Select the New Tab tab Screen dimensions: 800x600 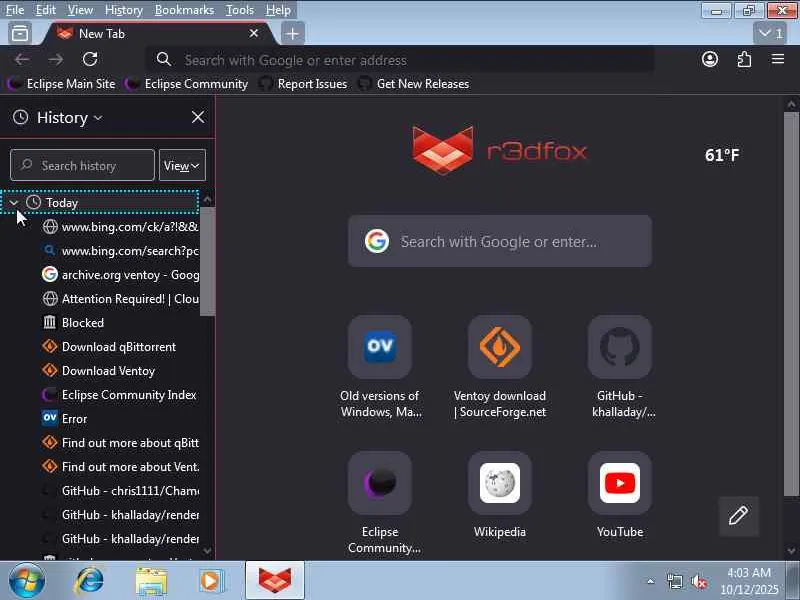158,34
